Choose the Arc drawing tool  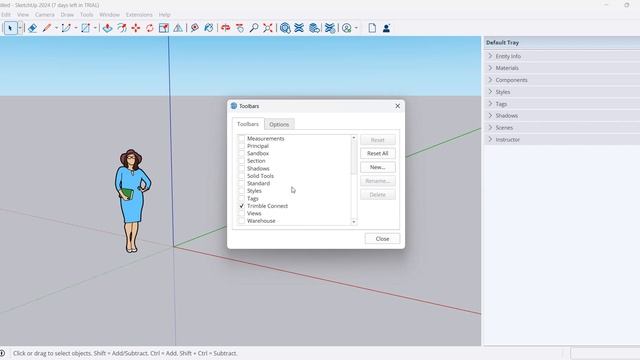(66, 28)
